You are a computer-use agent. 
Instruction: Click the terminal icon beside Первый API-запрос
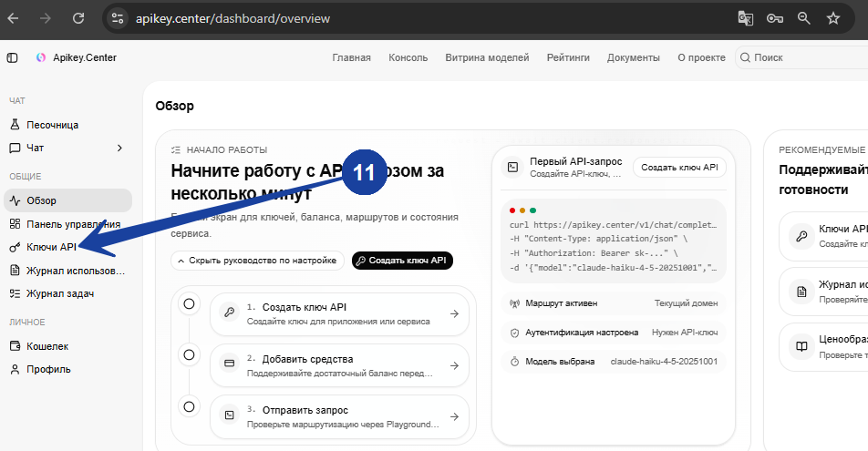coord(512,167)
